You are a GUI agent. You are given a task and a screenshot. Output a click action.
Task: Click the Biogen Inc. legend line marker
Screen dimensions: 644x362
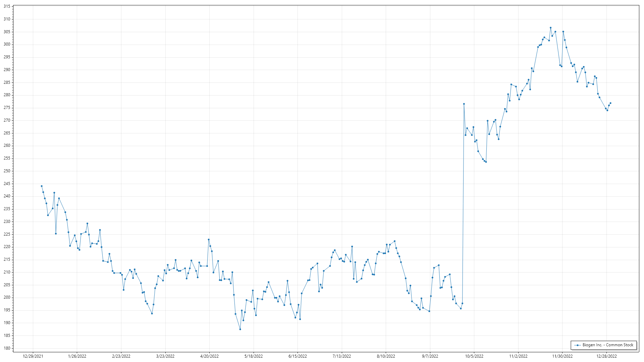[578, 345]
